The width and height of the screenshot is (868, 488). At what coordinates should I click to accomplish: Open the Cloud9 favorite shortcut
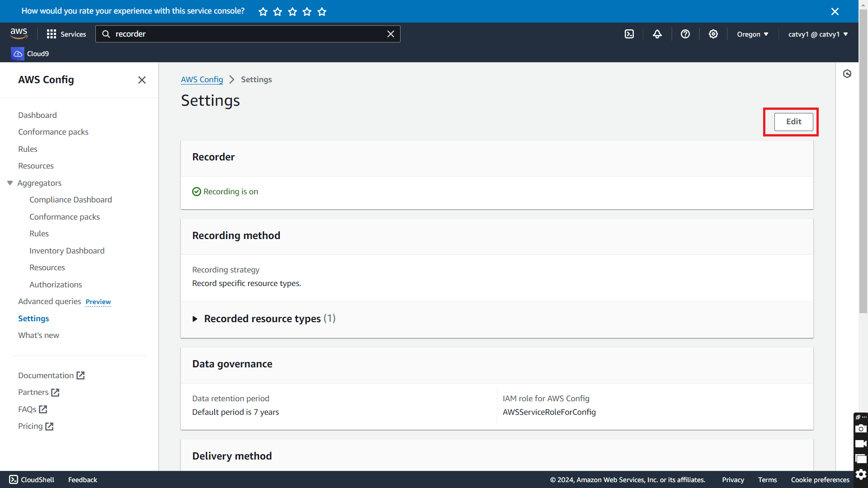[x=30, y=53]
